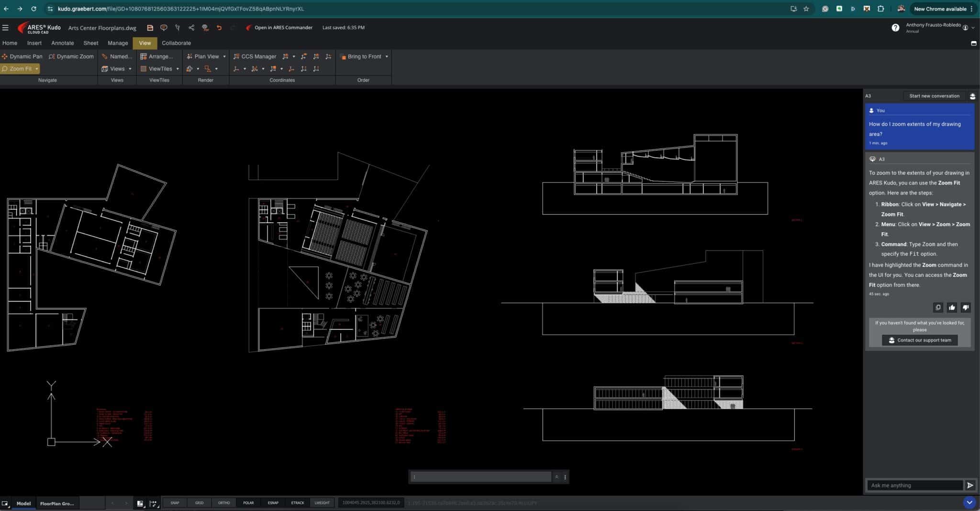Screen dimensions: 980x511
Task: Select the Dynamic Zoom tool
Action: (x=71, y=56)
